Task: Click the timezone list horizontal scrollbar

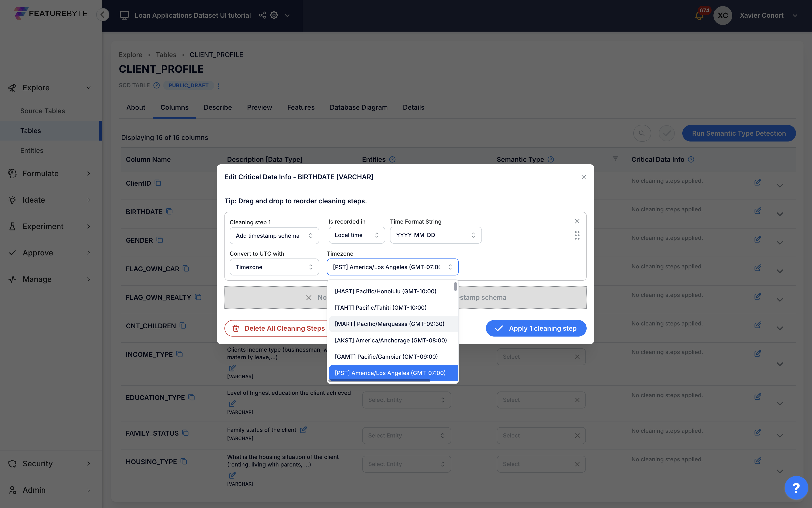Action: pyautogui.click(x=379, y=381)
